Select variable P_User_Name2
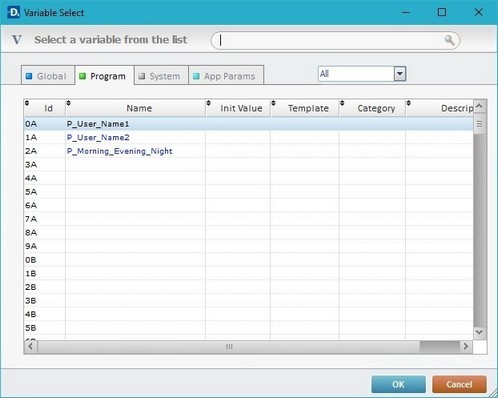Viewport: 498px width, 398px height. pyautogui.click(x=98, y=137)
